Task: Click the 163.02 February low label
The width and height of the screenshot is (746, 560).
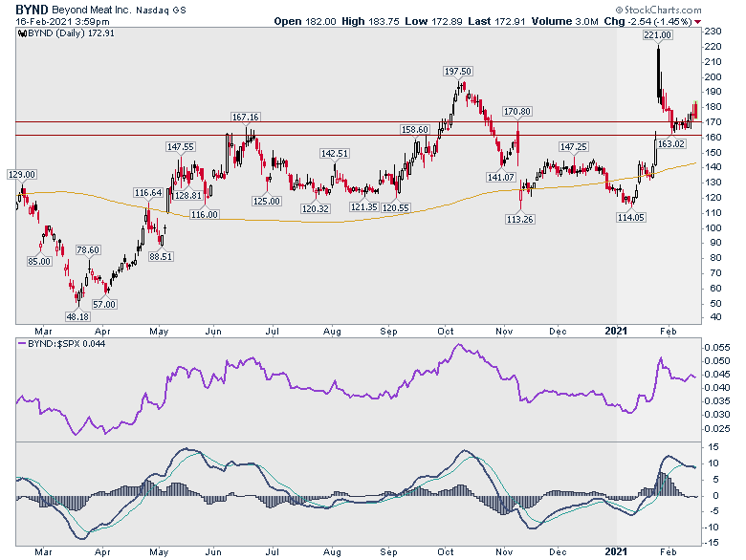Action: tap(671, 144)
